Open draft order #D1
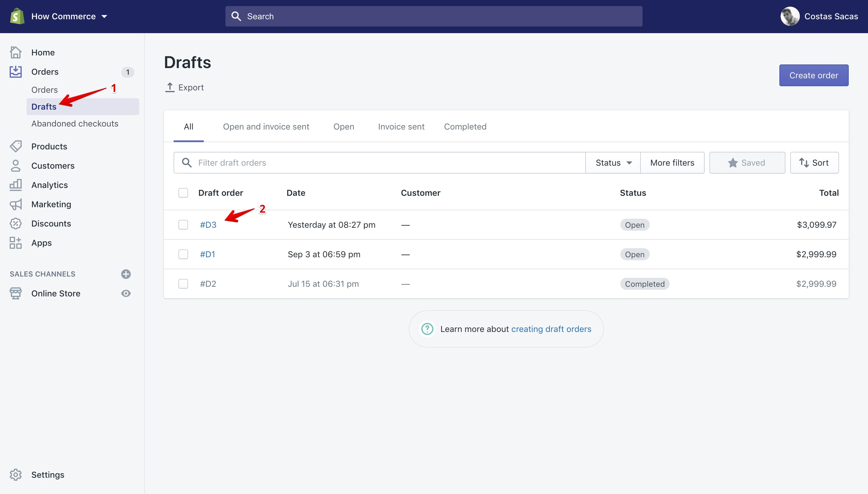This screenshot has width=868, height=494. click(207, 254)
